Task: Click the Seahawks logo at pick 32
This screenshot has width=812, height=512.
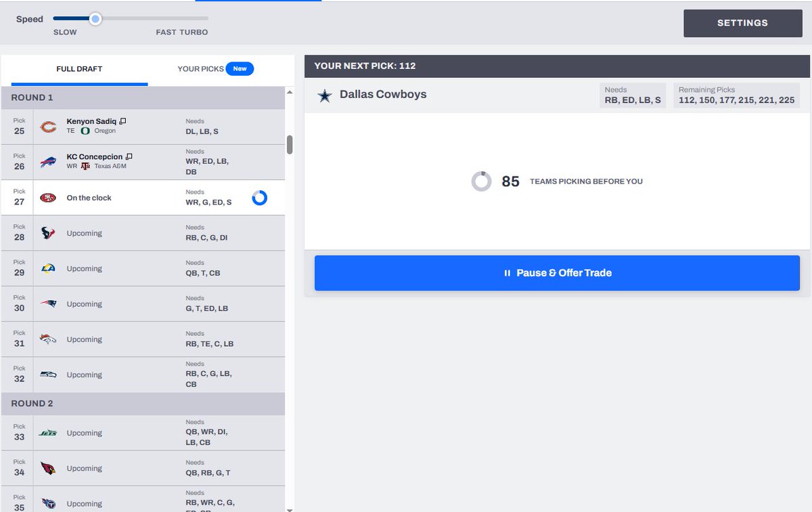Action: pyautogui.click(x=48, y=375)
